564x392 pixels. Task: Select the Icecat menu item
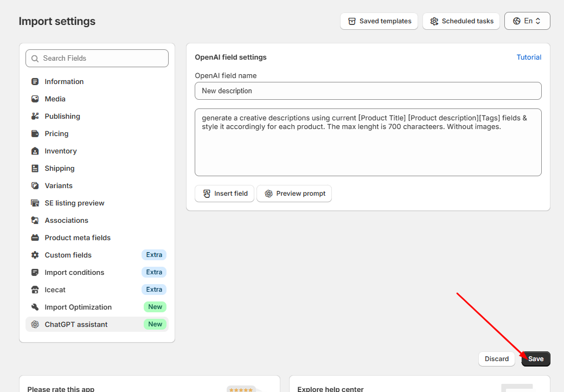(x=97, y=290)
